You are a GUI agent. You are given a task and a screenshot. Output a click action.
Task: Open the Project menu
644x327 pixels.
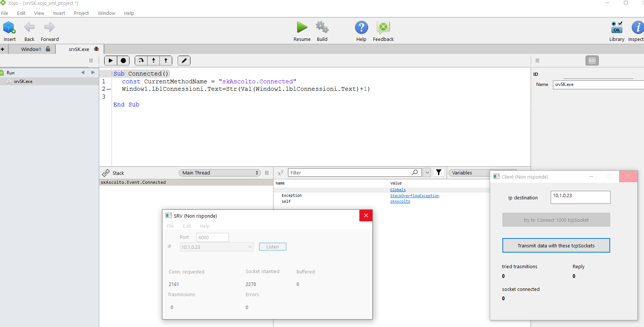81,13
